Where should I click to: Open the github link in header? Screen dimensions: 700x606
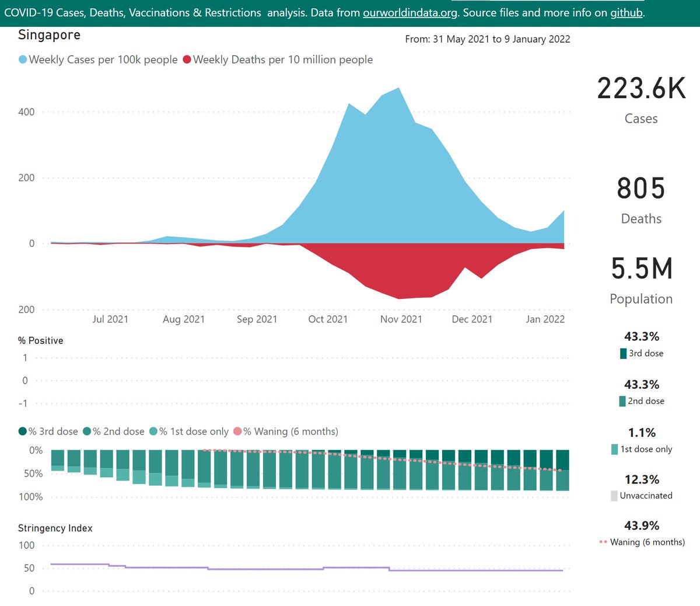click(x=626, y=12)
